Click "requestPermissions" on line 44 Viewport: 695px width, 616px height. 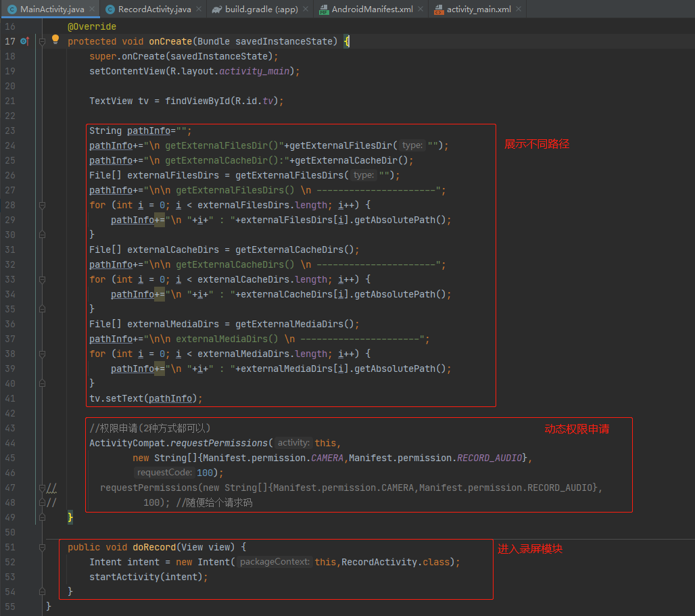point(219,443)
